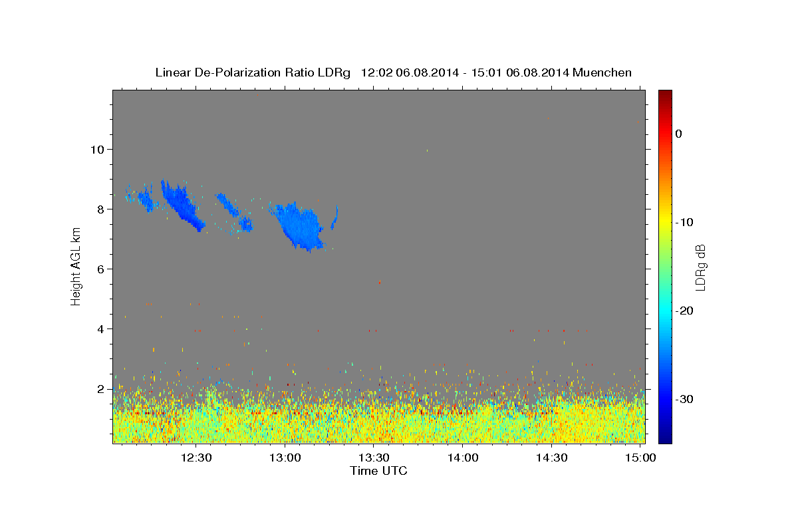798x532 pixels.
Task: Click the colorbar value '-20'
Action: [686, 311]
